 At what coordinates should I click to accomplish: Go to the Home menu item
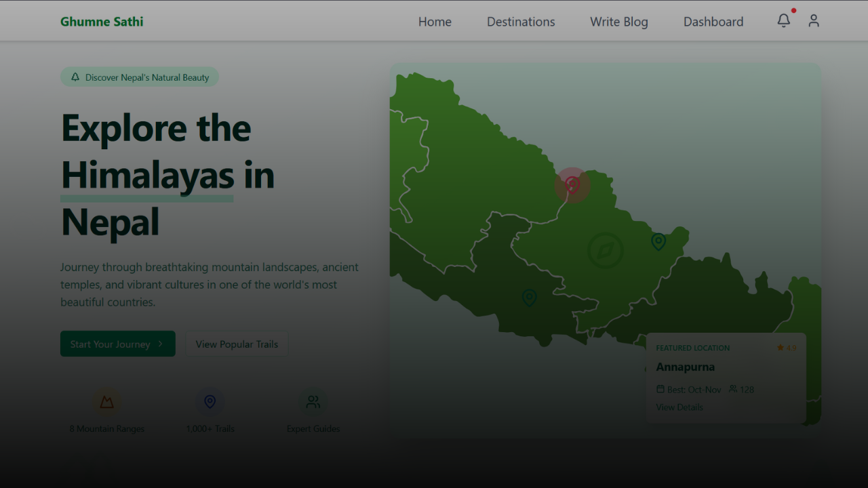(x=435, y=22)
